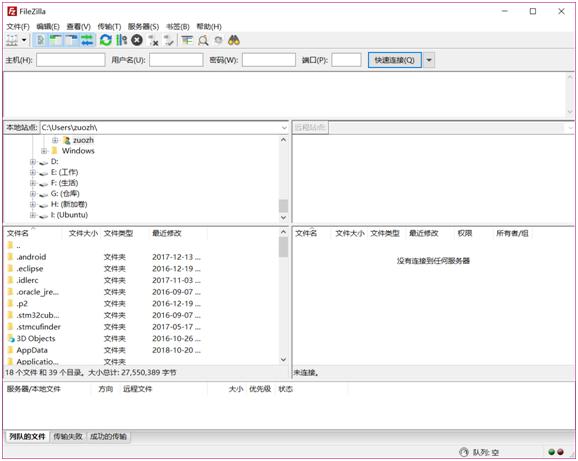Sort local list by 文件名 column

(18, 233)
